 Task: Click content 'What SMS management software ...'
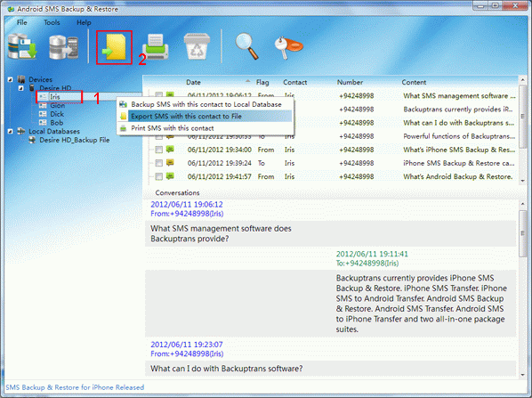click(459, 96)
